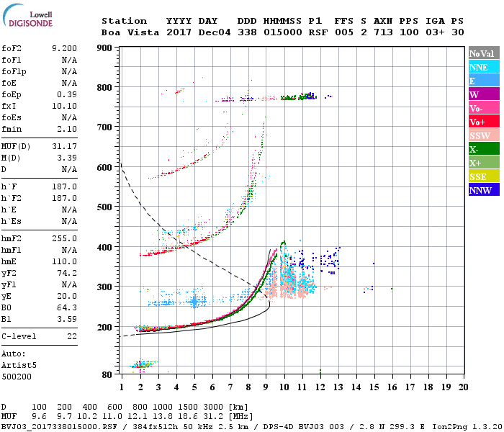Select the X- dark green legend swatch
504x432 pixels.
484,149
